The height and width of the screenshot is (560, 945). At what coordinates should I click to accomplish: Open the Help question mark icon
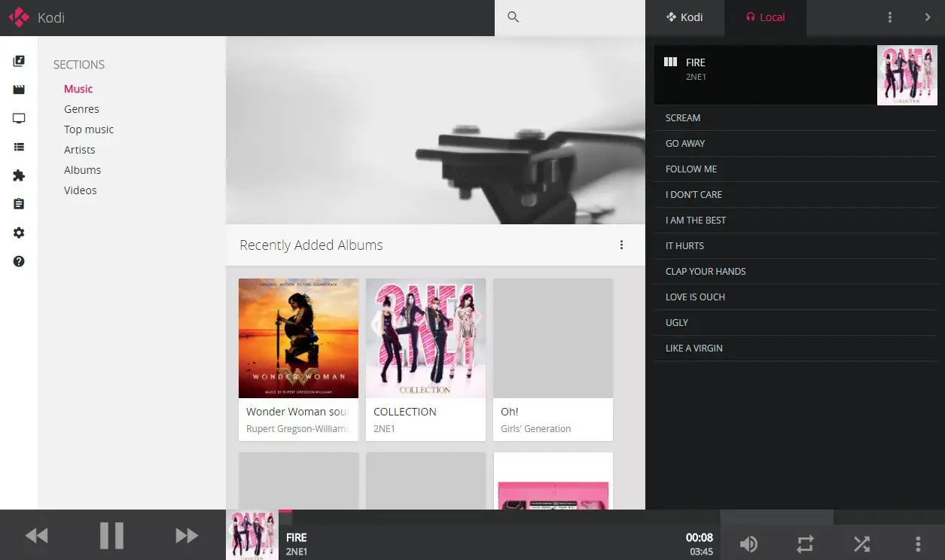(19, 261)
